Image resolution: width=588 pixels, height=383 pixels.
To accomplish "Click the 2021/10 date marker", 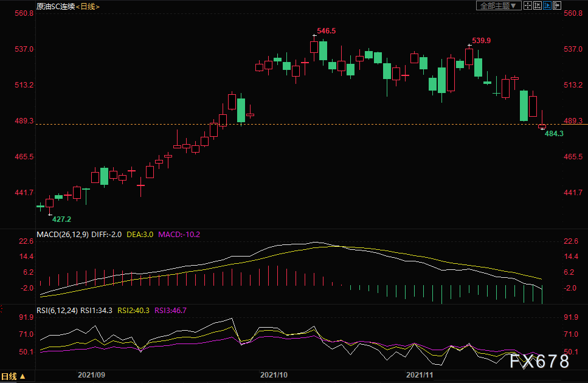I will tap(274, 375).
